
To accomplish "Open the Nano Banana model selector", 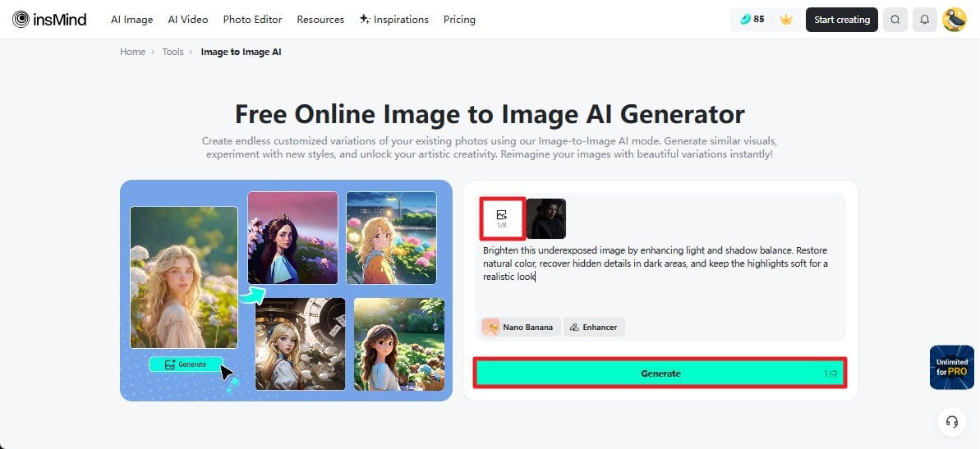I will [x=521, y=327].
